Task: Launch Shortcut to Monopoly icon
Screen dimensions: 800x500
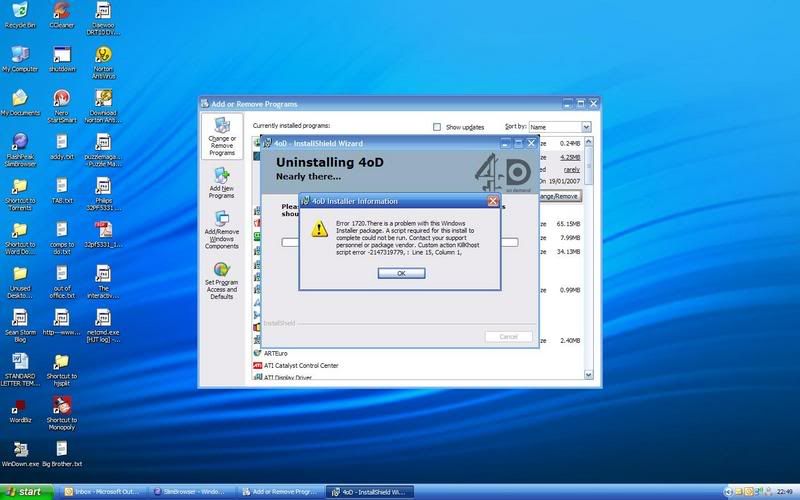Action: (x=62, y=413)
